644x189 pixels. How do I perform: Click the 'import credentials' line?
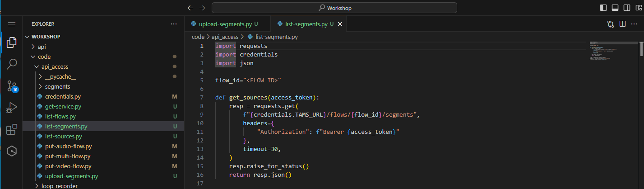pyautogui.click(x=246, y=55)
